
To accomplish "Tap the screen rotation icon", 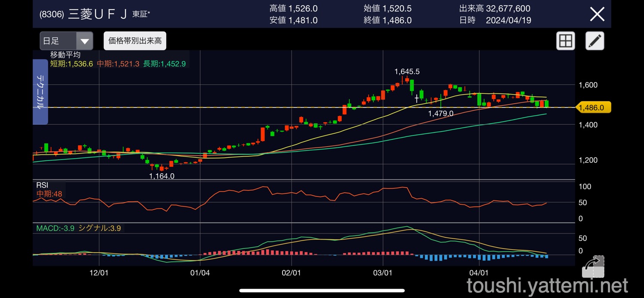I will [x=593, y=267].
